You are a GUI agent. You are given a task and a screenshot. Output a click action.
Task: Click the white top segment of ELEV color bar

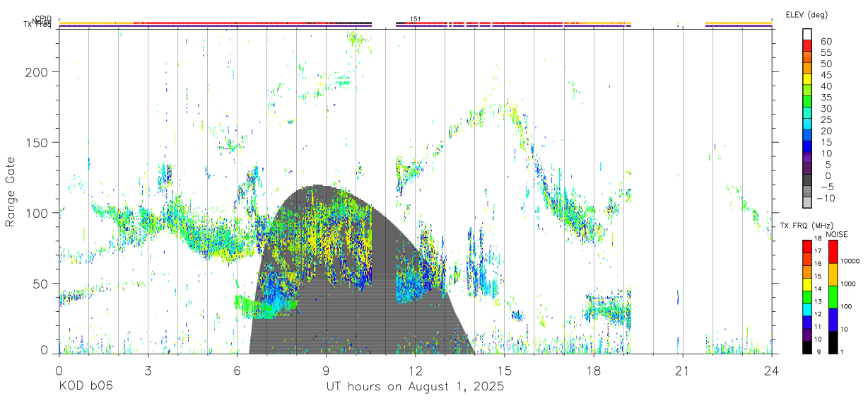click(807, 33)
